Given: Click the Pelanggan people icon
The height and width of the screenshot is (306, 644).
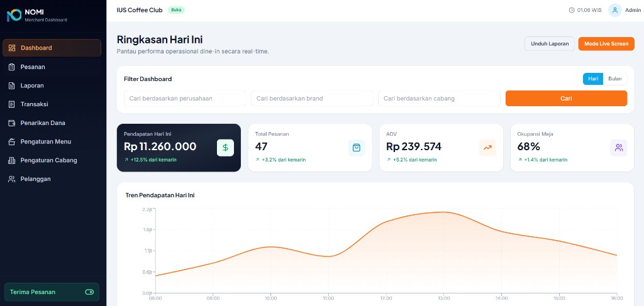Looking at the screenshot, I should pyautogui.click(x=12, y=179).
